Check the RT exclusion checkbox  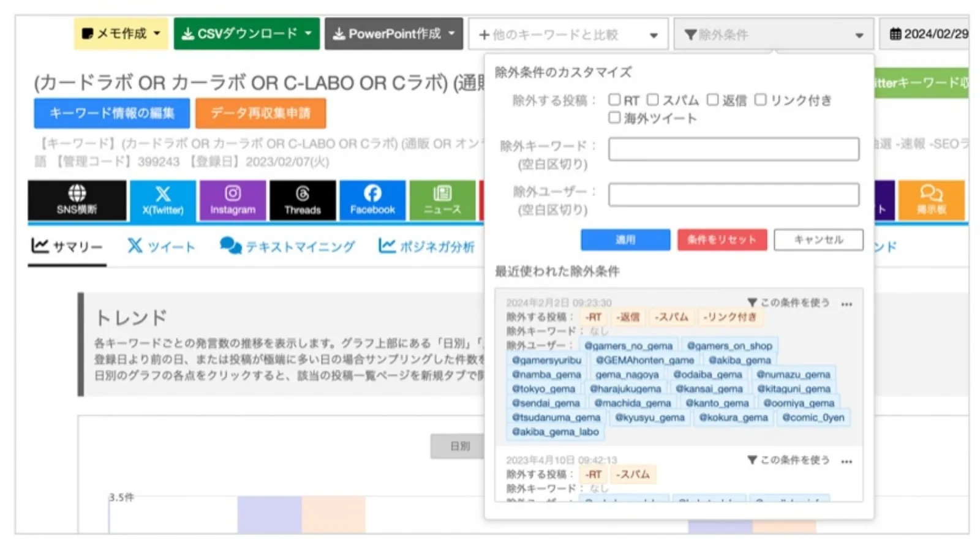coord(614,100)
